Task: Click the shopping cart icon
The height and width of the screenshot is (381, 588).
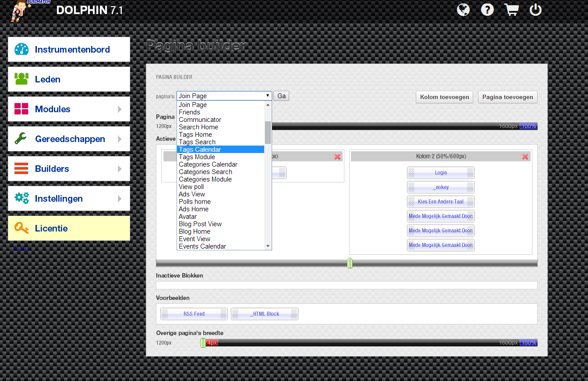Action: click(x=511, y=10)
